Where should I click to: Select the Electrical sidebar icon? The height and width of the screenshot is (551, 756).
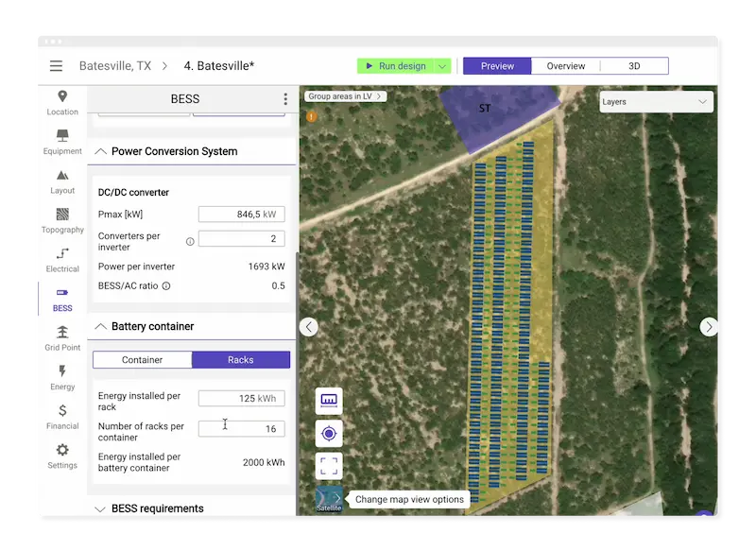[62, 260]
